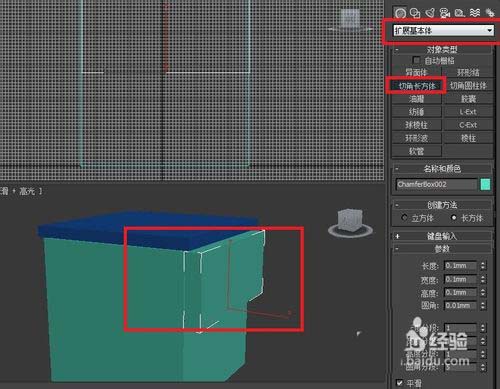Click the 纺锤 object button
The image size is (500, 389).
pyautogui.click(x=417, y=112)
